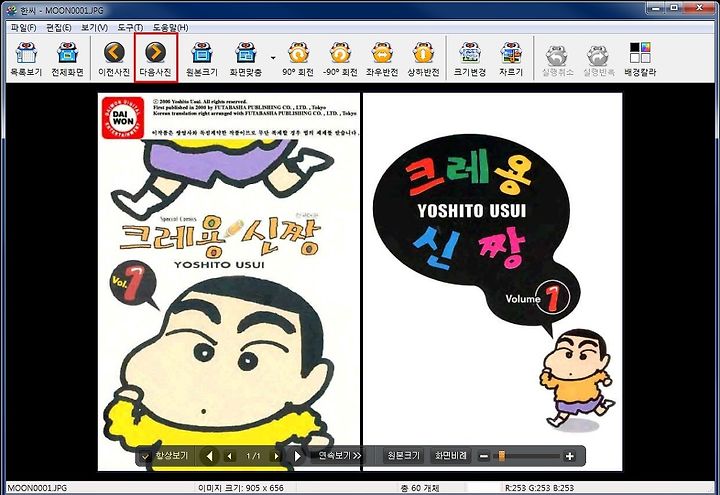
Task: Show image at 원본크기 original size
Action: tap(202, 59)
